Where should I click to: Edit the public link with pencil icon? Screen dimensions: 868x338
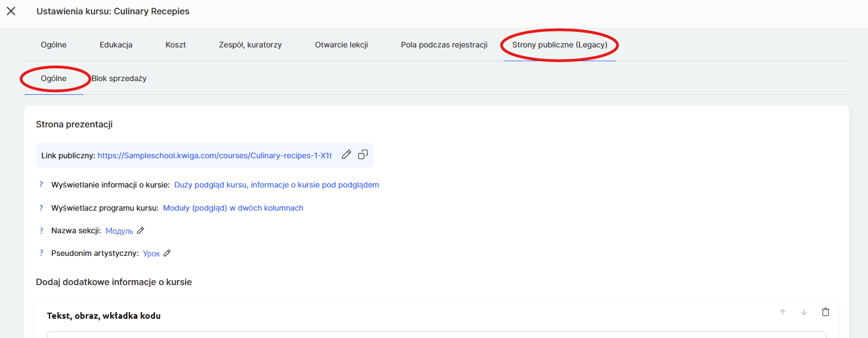(x=346, y=155)
